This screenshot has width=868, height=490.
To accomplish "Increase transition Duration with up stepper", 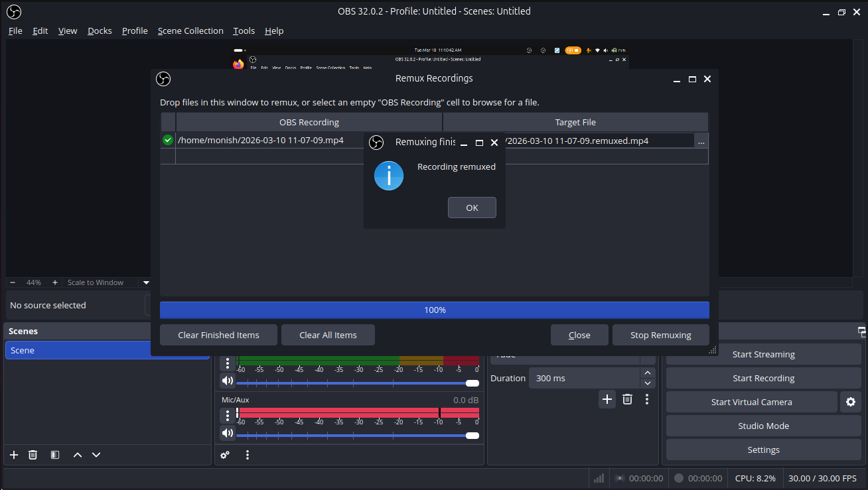I will [648, 373].
